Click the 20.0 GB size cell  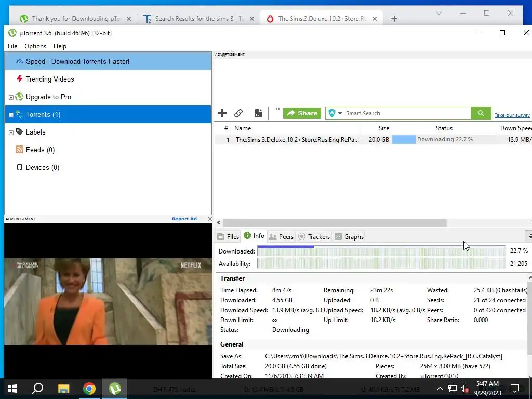[379, 139]
